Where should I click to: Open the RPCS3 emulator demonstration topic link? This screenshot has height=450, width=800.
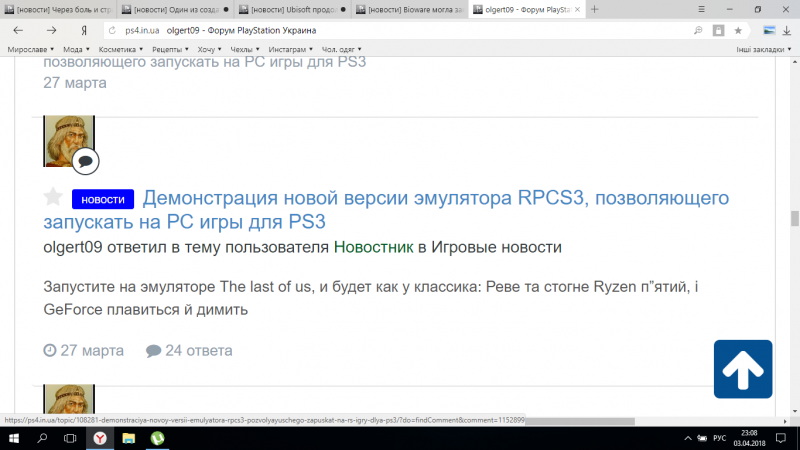click(386, 210)
